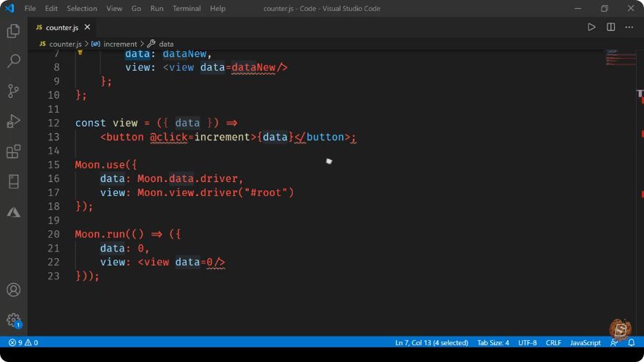Open the Explorer view in activity bar
This screenshot has width=644, height=362.
tap(13, 31)
